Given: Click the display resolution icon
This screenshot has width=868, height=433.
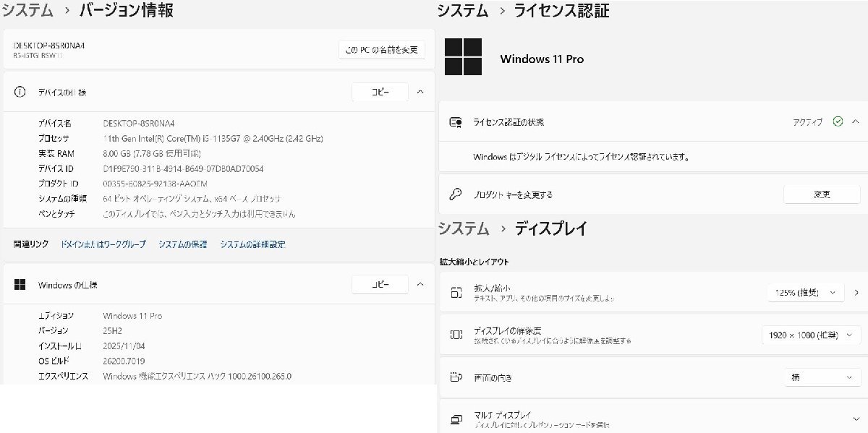Looking at the screenshot, I should click(x=456, y=334).
